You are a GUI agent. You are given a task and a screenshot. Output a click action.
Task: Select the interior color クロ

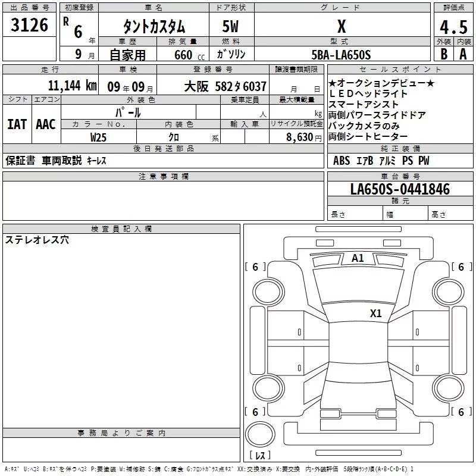[174, 137]
